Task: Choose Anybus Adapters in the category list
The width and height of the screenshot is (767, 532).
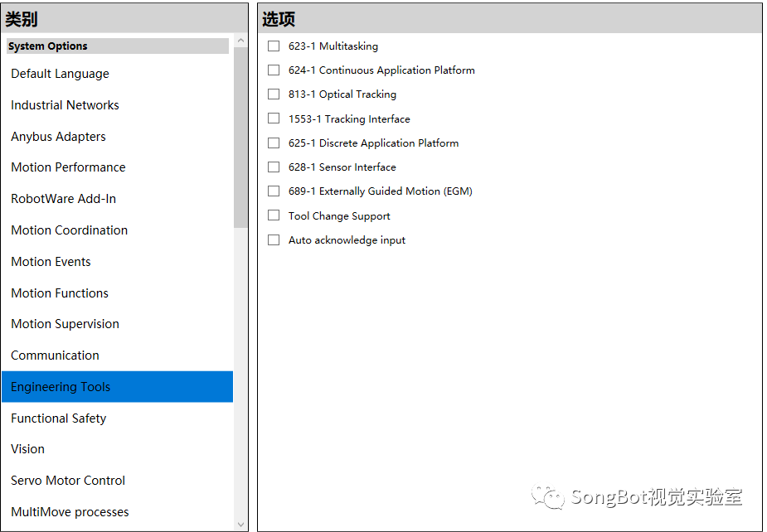Action: coord(118,137)
